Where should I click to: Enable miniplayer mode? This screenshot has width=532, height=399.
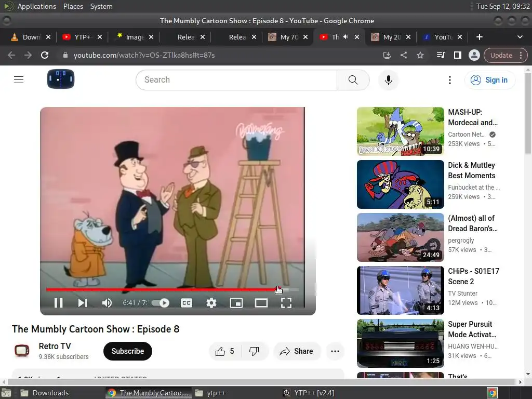click(236, 303)
